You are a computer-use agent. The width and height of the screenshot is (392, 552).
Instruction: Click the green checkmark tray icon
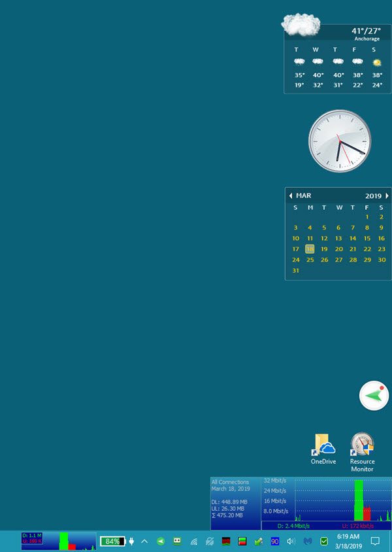click(x=324, y=542)
